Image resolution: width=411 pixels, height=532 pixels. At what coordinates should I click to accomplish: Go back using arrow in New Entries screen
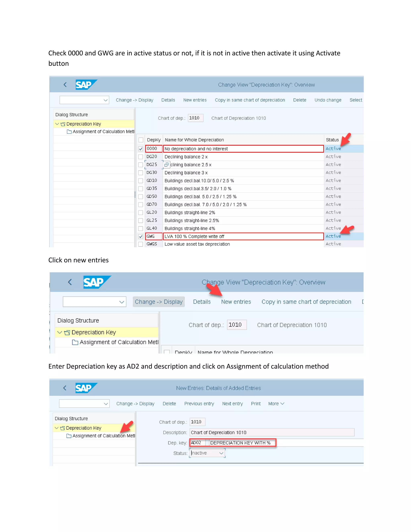click(65, 388)
